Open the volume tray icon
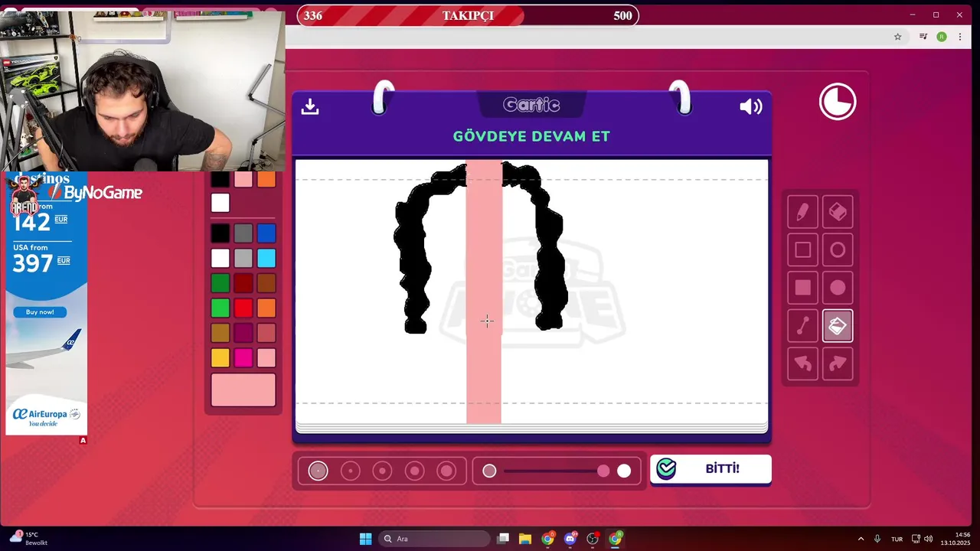 click(x=928, y=539)
